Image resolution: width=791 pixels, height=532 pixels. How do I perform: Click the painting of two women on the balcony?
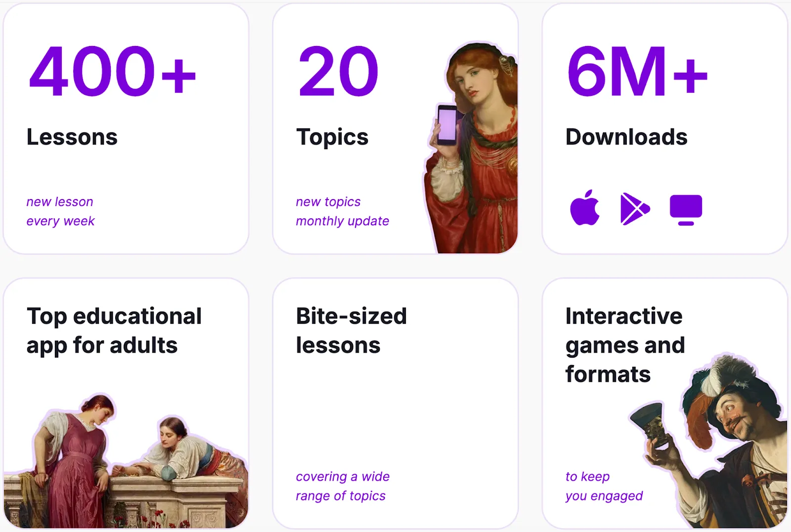[x=124, y=459]
